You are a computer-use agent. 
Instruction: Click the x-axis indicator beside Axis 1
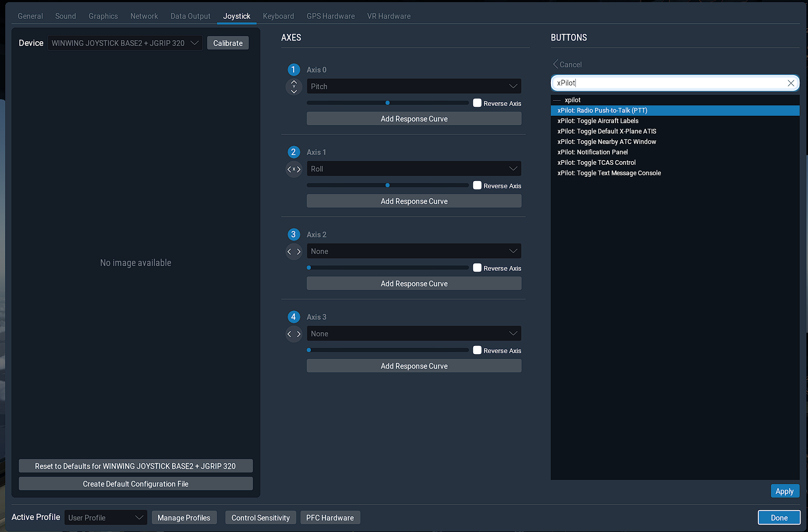click(x=294, y=169)
